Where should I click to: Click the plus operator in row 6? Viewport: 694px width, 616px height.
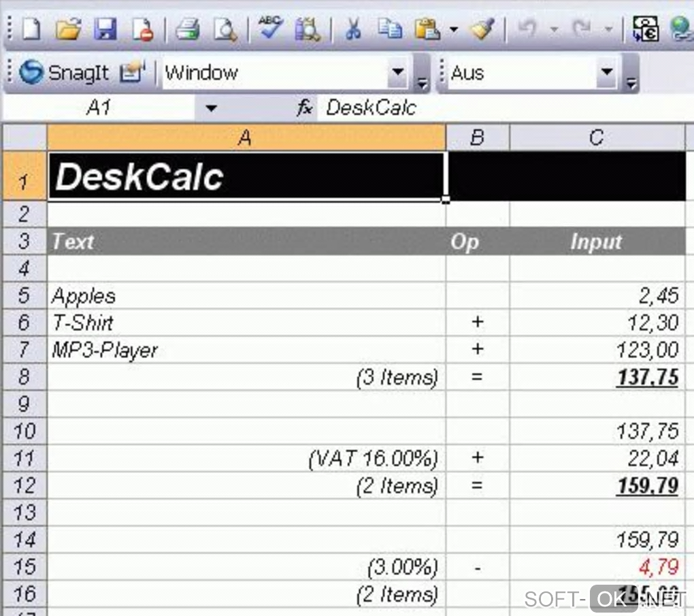478,323
